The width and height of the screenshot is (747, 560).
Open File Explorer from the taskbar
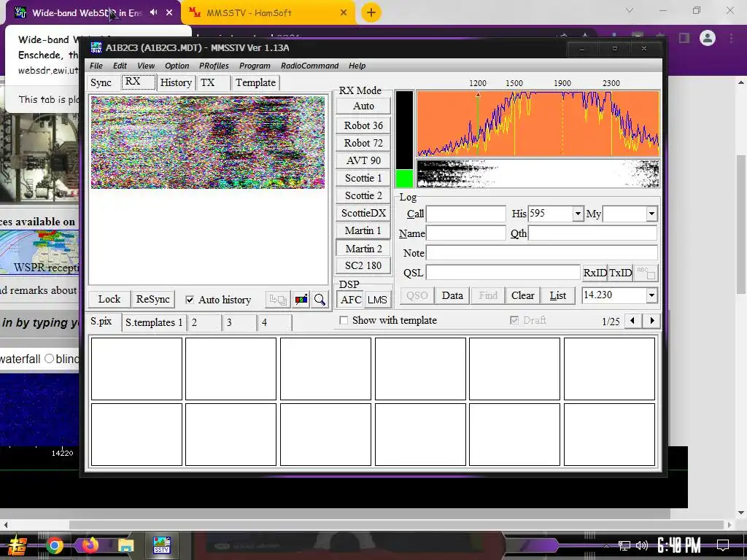tap(125, 545)
